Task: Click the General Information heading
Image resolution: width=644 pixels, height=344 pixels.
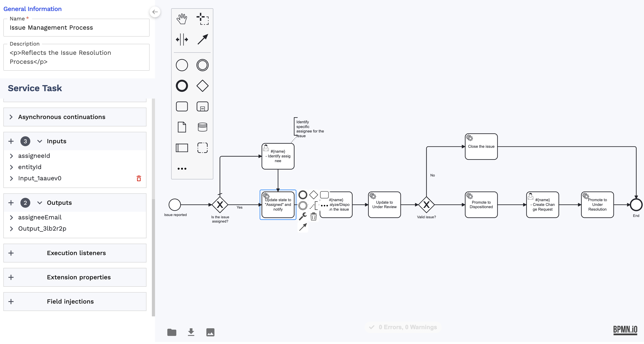Action: coord(33,9)
